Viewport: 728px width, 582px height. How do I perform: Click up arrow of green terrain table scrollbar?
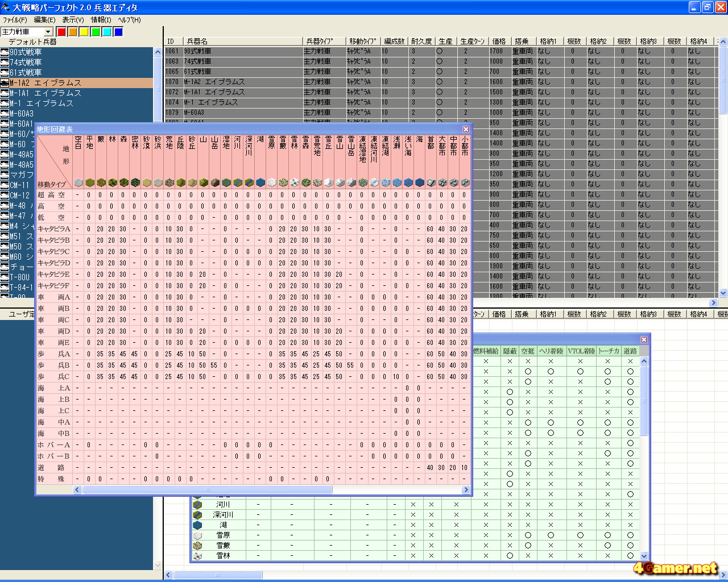tap(644, 361)
